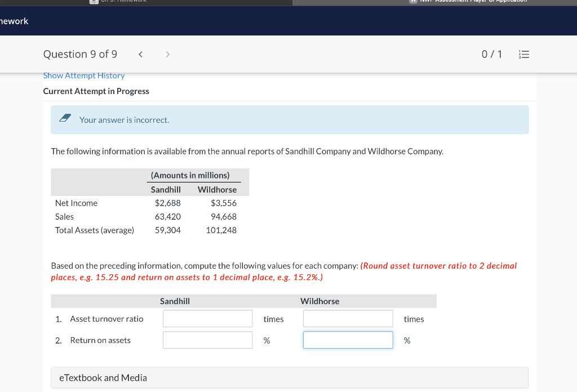Click the Asset turnover ratio label
This screenshot has width=577, height=392.
(x=106, y=319)
